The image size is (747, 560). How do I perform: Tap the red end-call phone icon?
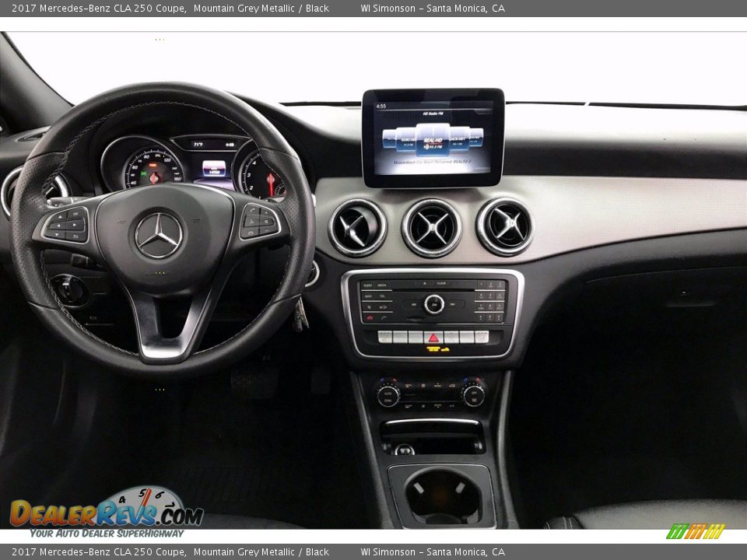370,317
